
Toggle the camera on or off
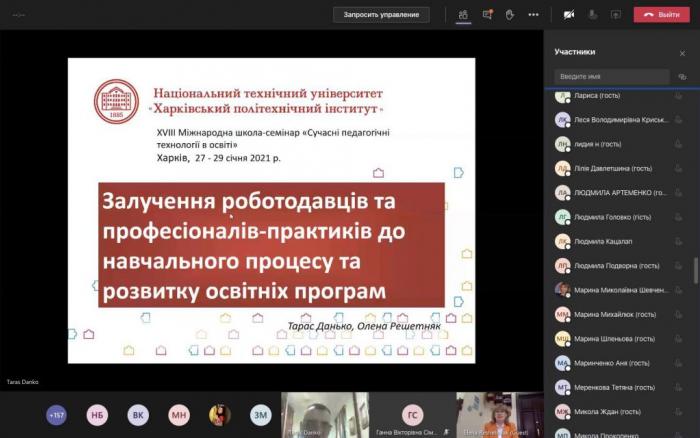(x=569, y=15)
